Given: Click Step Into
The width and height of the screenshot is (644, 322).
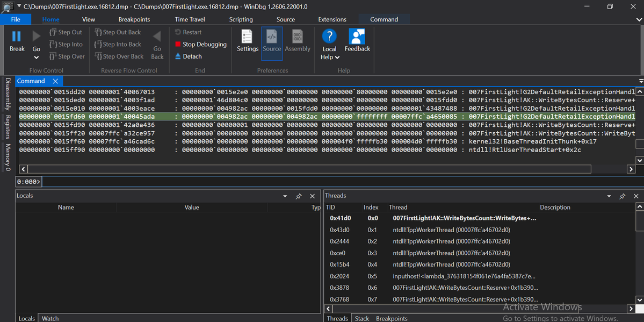Looking at the screenshot, I should tap(66, 45).
